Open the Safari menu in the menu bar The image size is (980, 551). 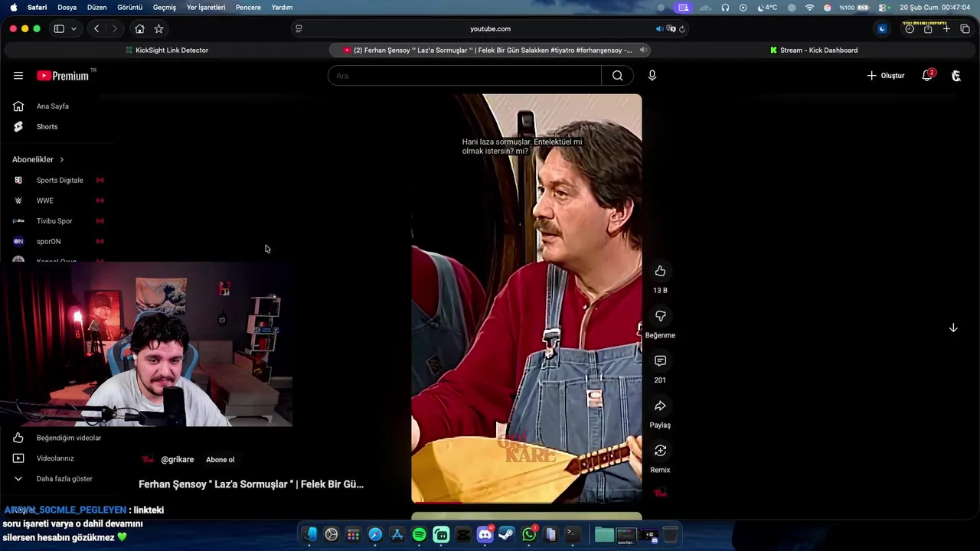coord(37,8)
